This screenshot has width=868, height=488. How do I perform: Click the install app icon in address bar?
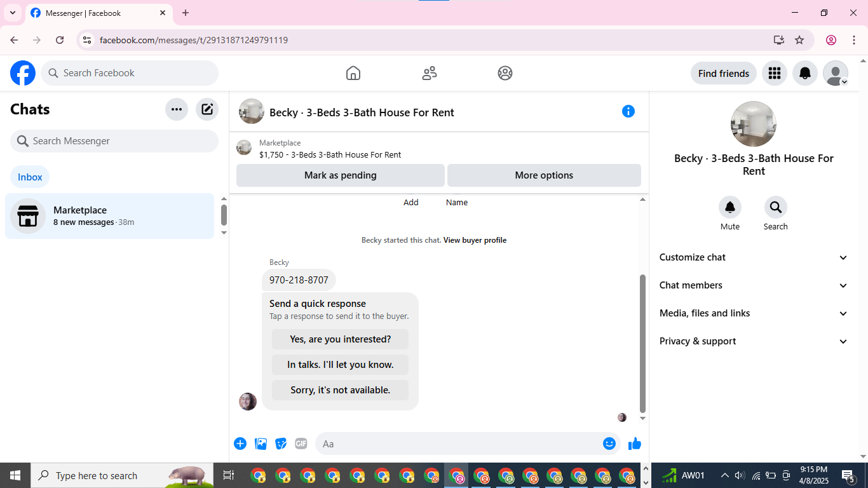tap(779, 40)
